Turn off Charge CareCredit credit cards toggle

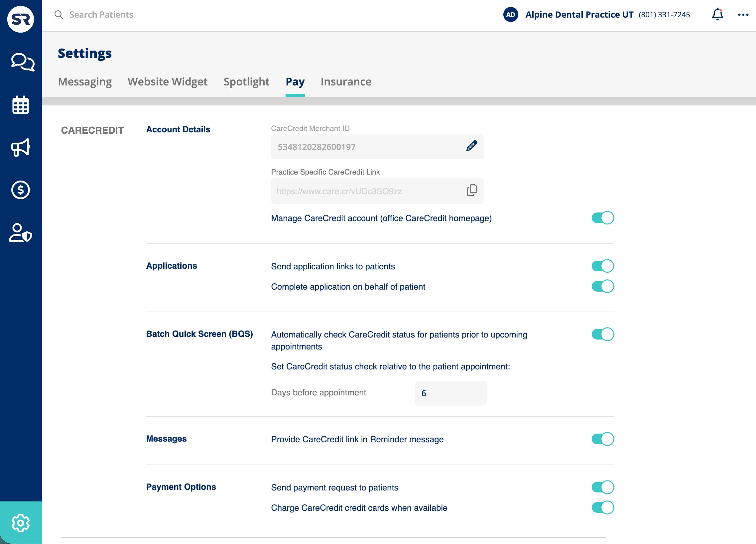[602, 508]
